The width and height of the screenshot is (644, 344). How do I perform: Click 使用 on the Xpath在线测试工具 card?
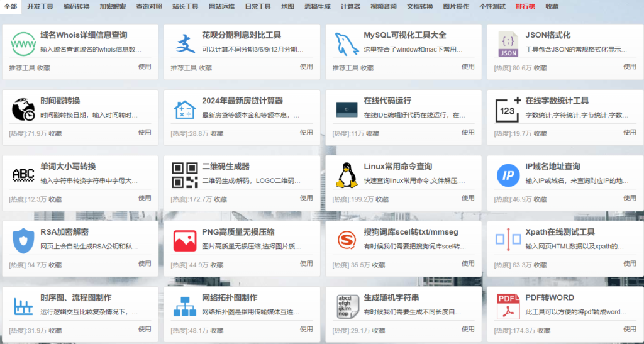(x=630, y=264)
